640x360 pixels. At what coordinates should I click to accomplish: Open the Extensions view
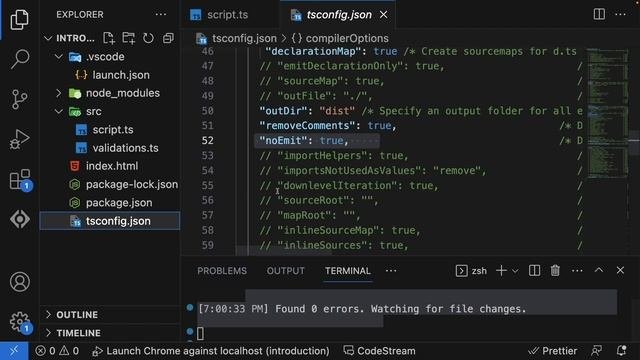coord(20,180)
